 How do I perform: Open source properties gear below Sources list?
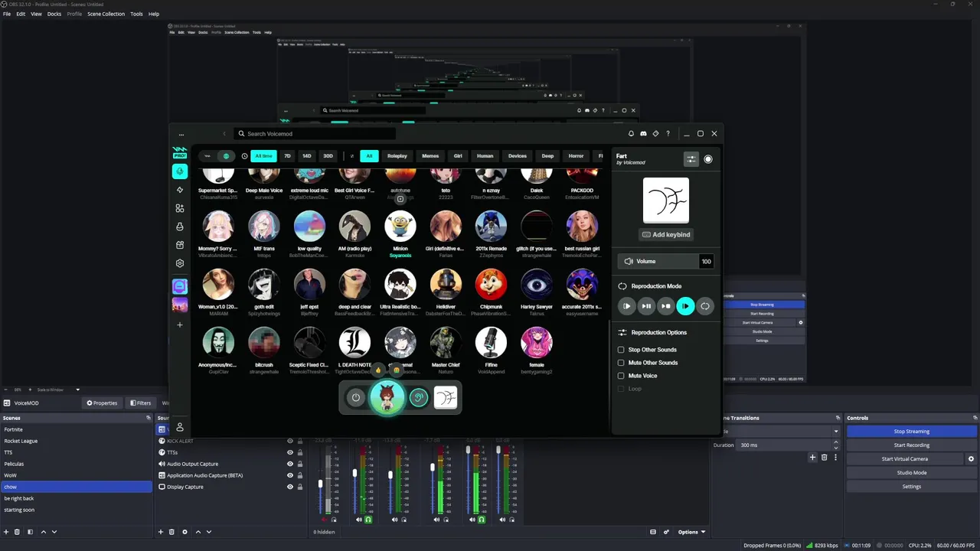pos(185,532)
